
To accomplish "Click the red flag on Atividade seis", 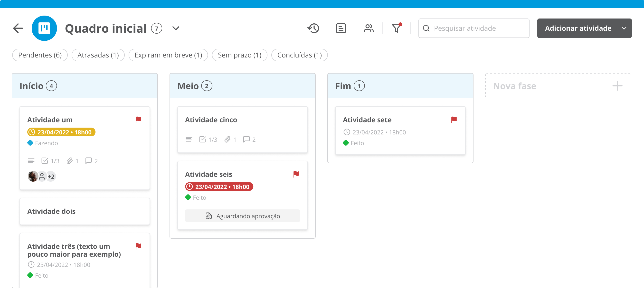I will (296, 174).
